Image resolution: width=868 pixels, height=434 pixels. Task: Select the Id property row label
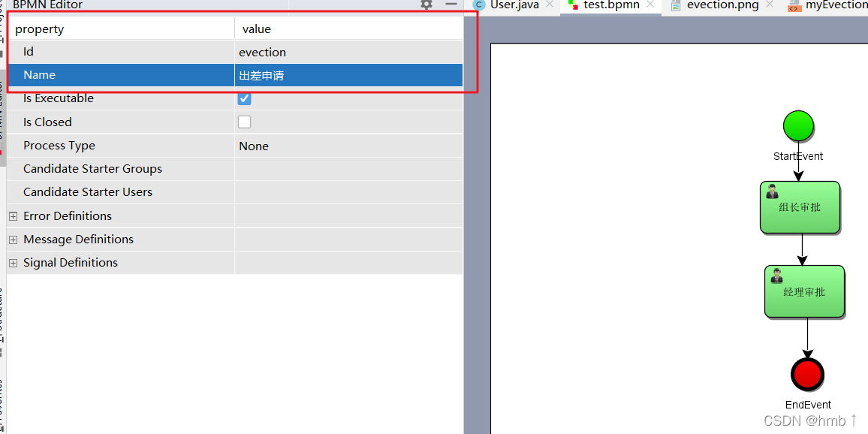(29, 52)
